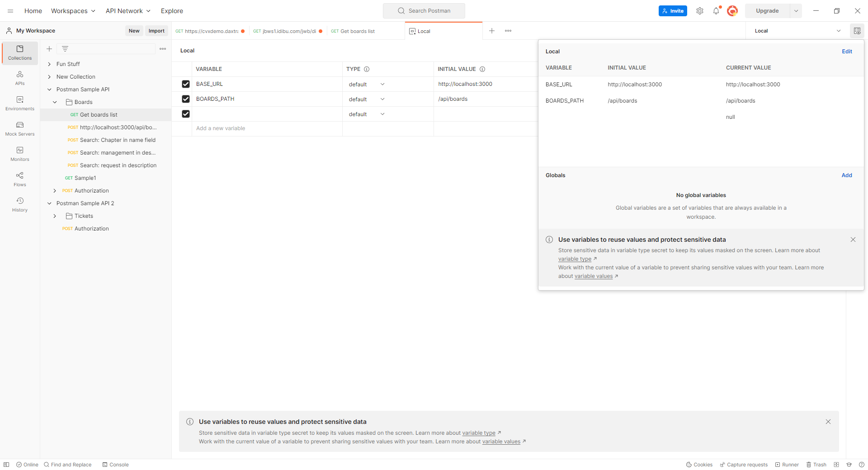Image resolution: width=868 pixels, height=470 pixels.
Task: Click the Upgrade button
Action: tap(767, 11)
